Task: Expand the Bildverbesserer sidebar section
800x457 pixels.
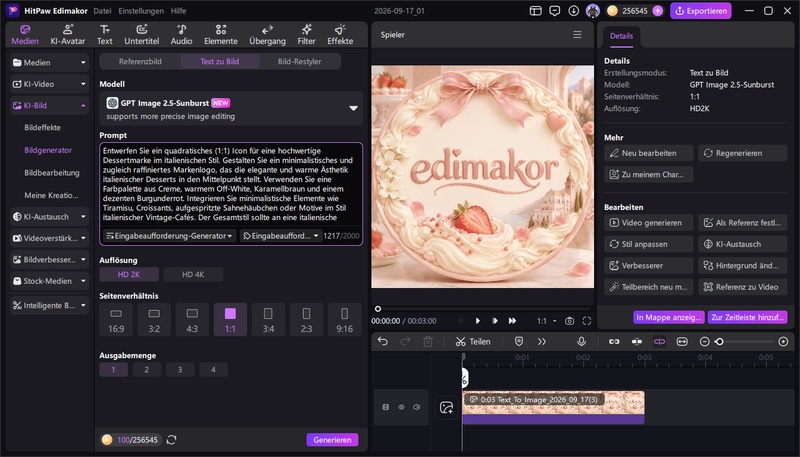Action: (x=49, y=260)
